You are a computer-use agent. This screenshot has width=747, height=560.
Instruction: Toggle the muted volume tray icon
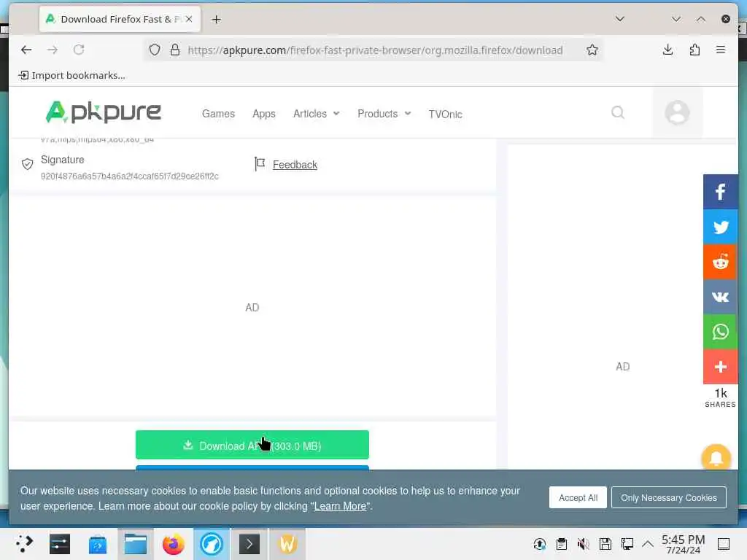coord(583,544)
